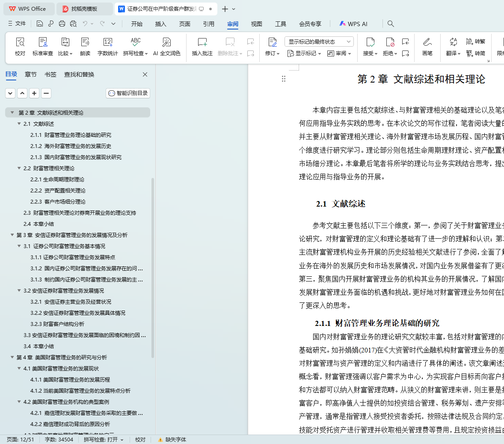Switch to the 视图 ribbon tab
Screen dimensions: 504x444
257,24
